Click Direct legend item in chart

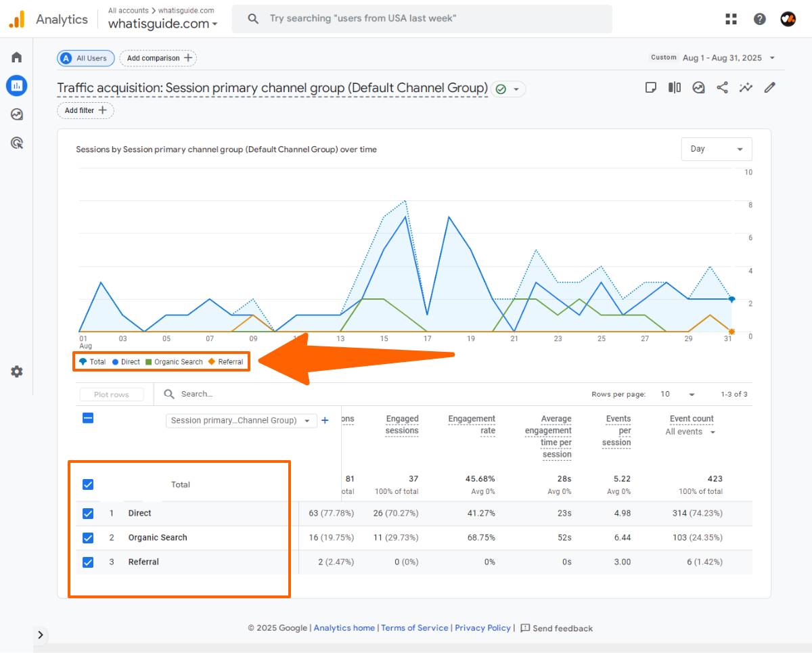coord(126,361)
